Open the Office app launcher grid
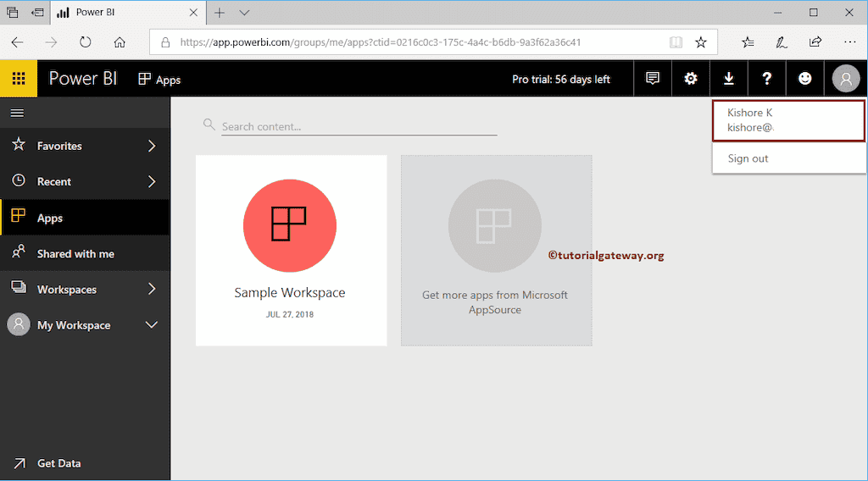Screen dimensions: 868x481 coord(19,79)
